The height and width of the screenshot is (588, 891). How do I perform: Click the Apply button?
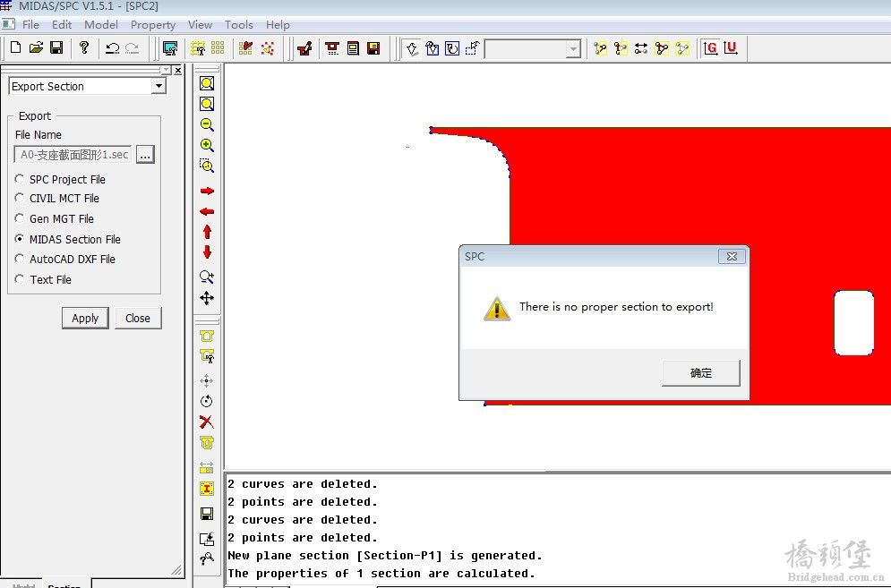pyautogui.click(x=85, y=318)
